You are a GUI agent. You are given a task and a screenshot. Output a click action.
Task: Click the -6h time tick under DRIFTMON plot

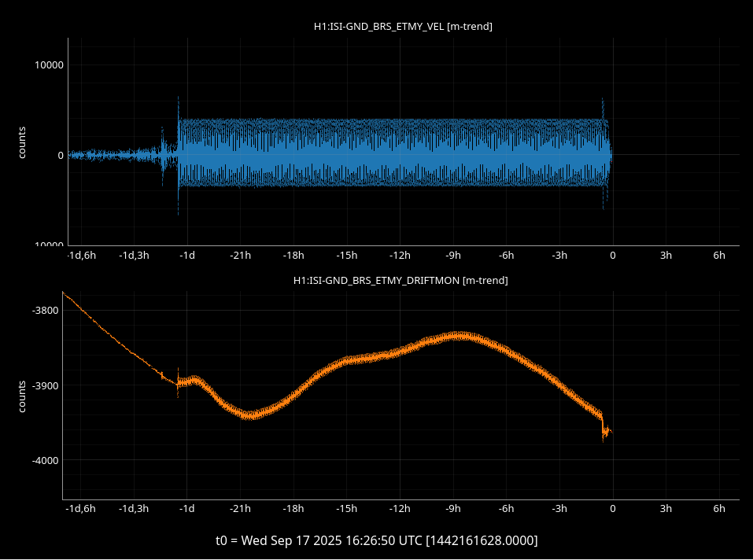coord(506,509)
